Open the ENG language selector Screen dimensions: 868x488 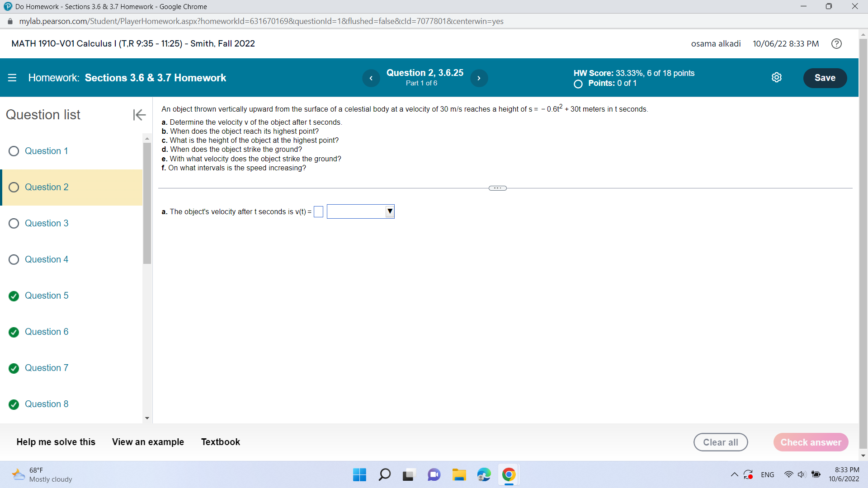coord(767,474)
